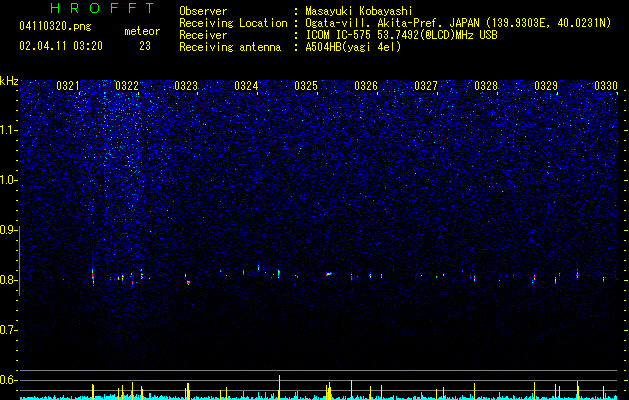
Task: Click the 0.6 kHz axis label
Action: [8, 380]
